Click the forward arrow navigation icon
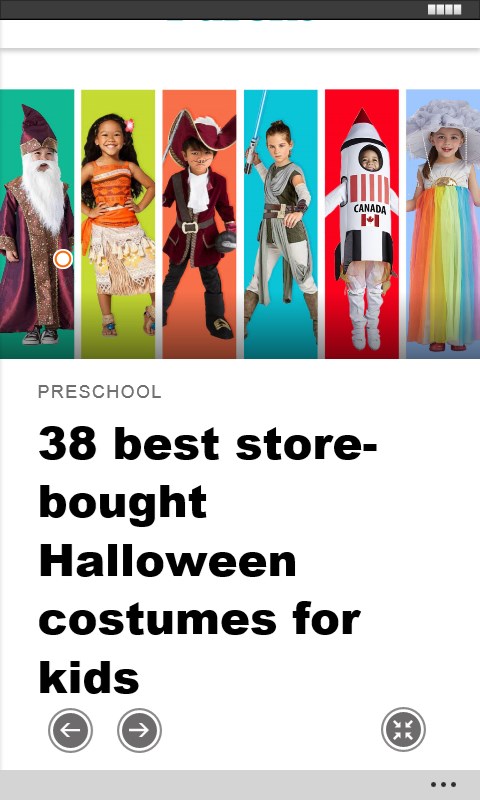 tap(139, 730)
